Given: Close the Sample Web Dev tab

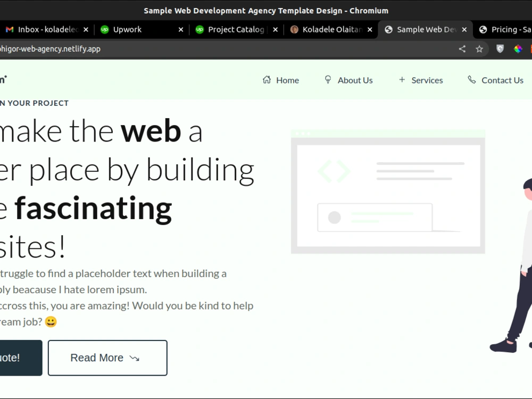Looking at the screenshot, I should pyautogui.click(x=464, y=30).
